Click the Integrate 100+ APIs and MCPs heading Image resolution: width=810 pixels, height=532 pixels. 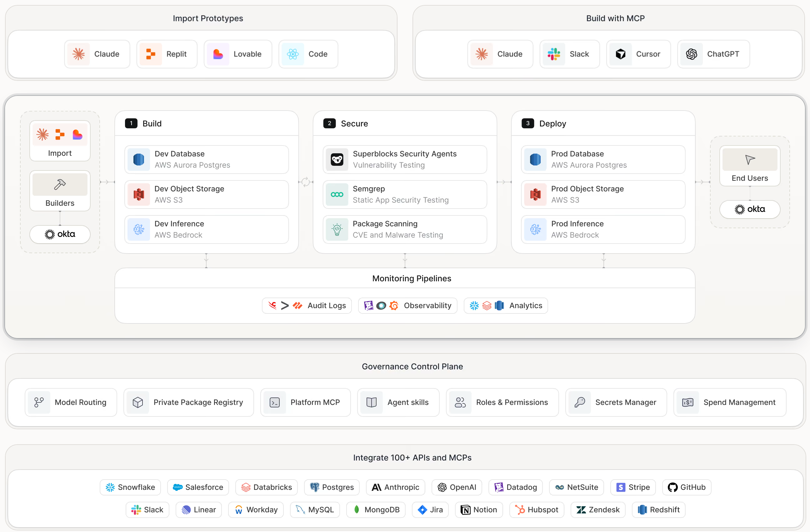[x=412, y=458]
